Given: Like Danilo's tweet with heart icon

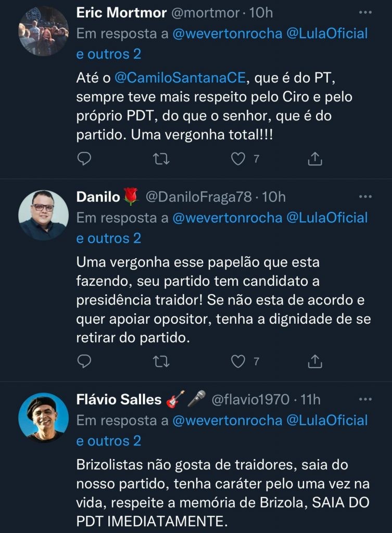Looking at the screenshot, I should tap(238, 361).
